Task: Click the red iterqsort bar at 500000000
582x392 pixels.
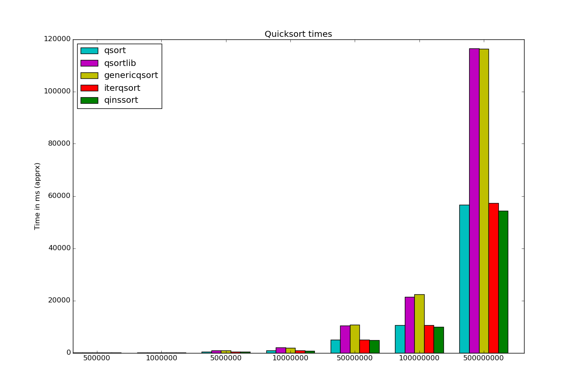Action: (493, 278)
